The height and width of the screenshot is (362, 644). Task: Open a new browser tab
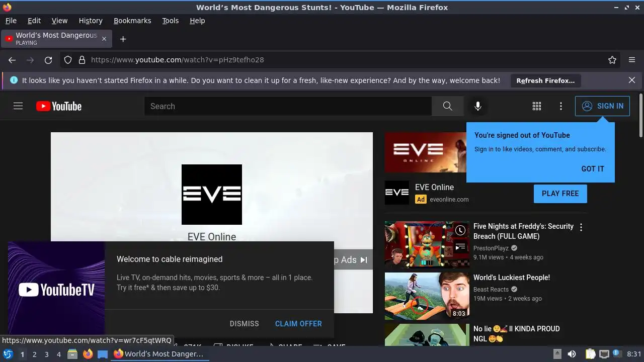tap(123, 39)
